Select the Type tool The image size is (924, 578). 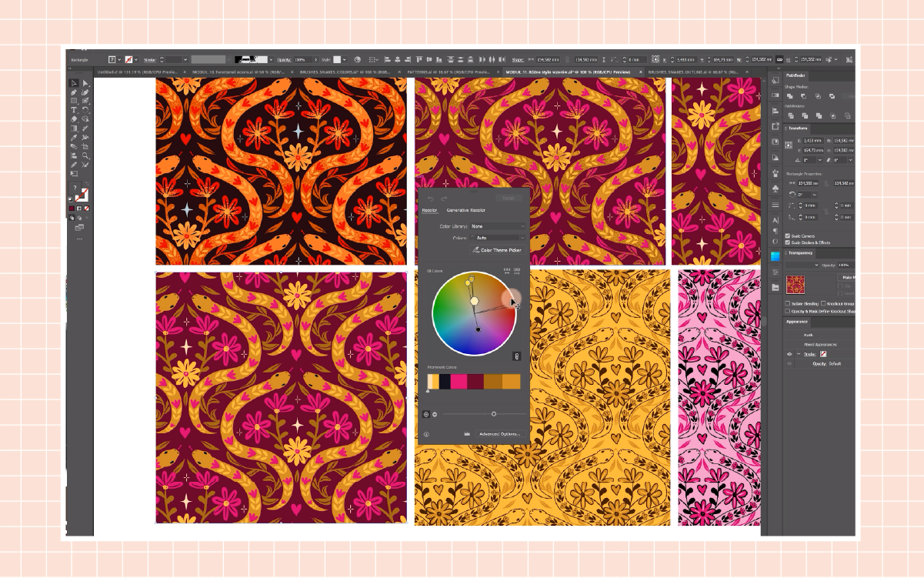click(74, 110)
